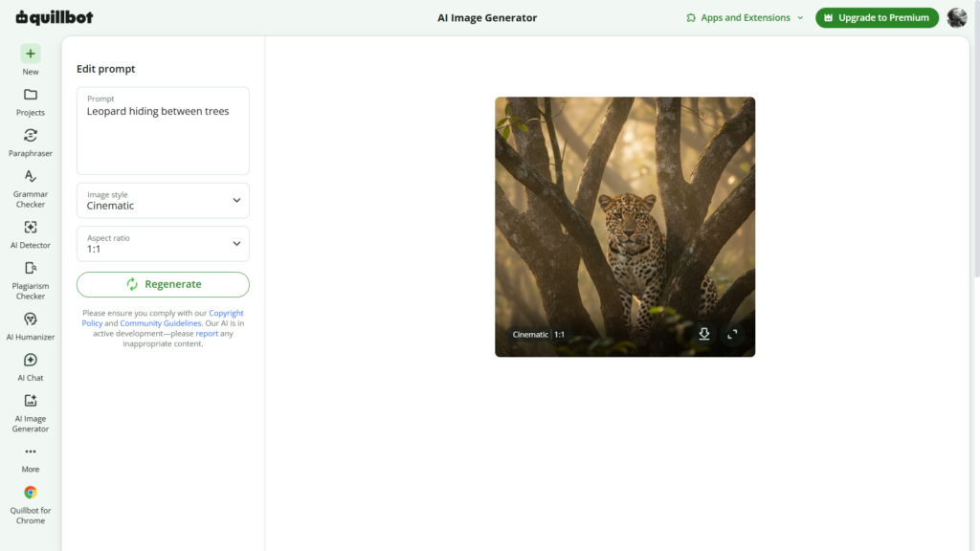Image resolution: width=980 pixels, height=551 pixels.
Task: Click the Aspect ratio dropdown chevron
Action: (x=237, y=244)
